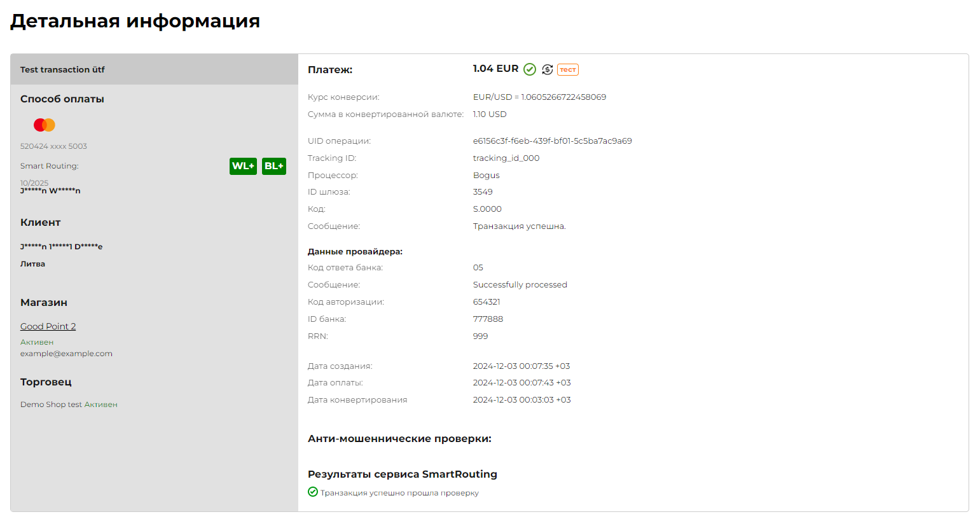Click the currency conversion icon near amount
The image size is (980, 519).
tap(548, 69)
